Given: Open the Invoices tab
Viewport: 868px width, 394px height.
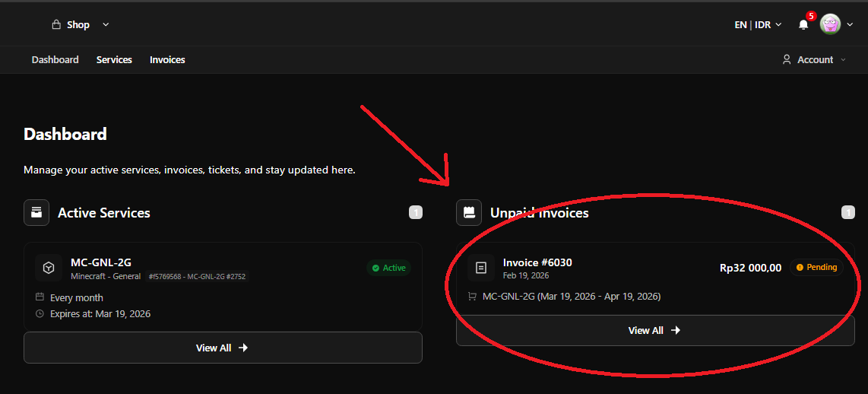Looking at the screenshot, I should point(167,59).
